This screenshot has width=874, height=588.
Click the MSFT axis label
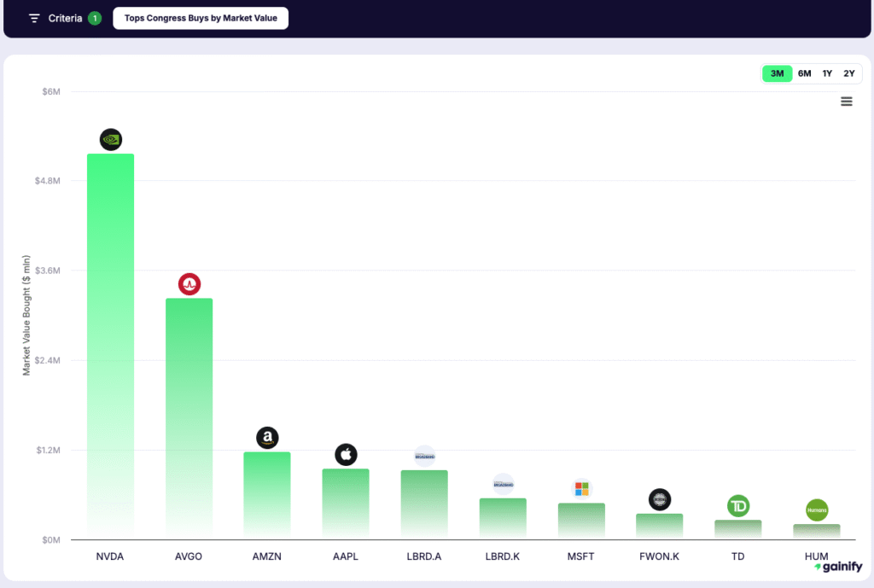click(x=580, y=556)
